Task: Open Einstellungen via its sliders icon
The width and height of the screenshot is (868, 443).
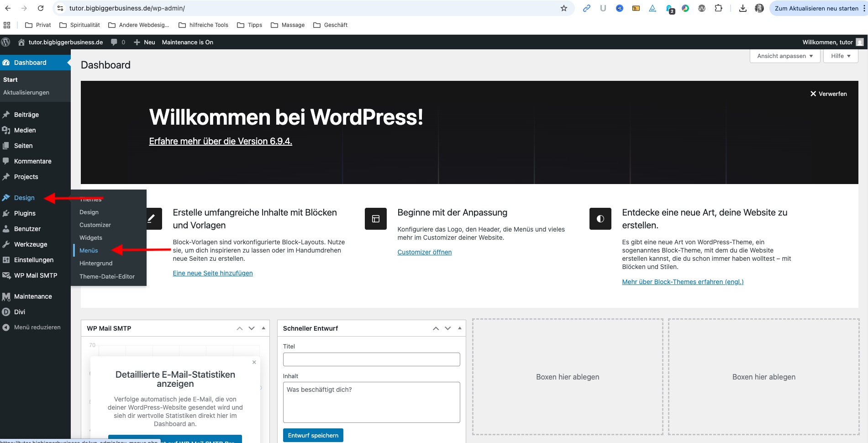Action: (x=6, y=260)
